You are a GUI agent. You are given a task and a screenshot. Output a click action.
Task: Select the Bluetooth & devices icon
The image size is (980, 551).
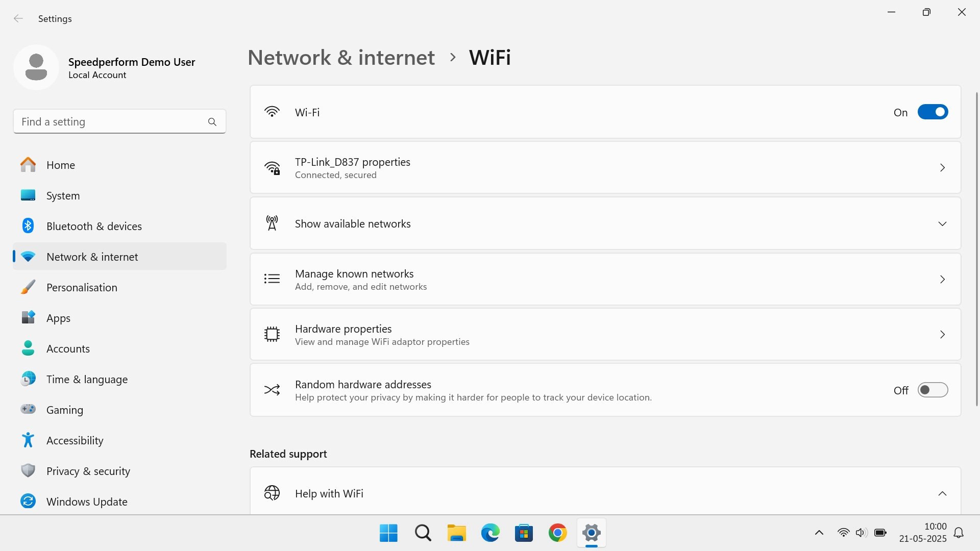pyautogui.click(x=28, y=226)
